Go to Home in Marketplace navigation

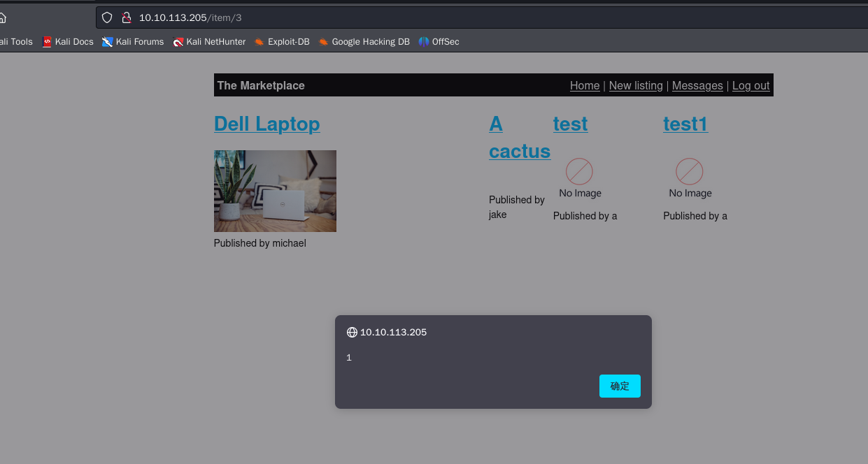[585, 85]
